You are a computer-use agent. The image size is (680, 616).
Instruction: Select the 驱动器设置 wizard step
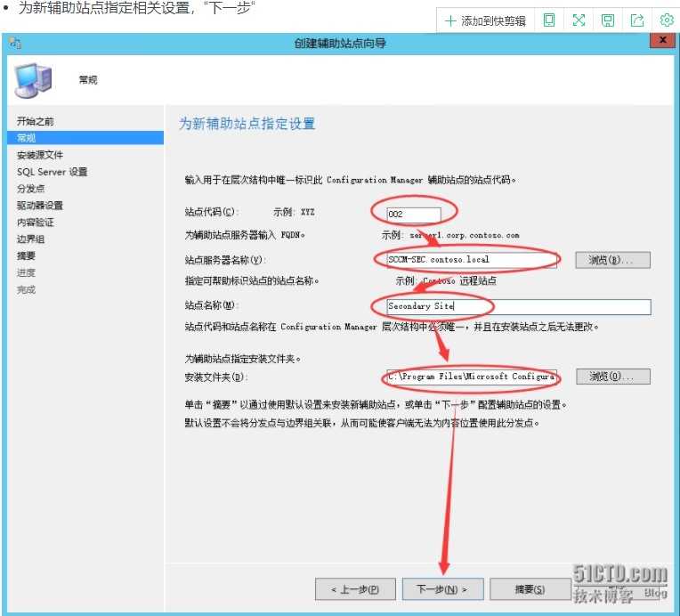(x=40, y=206)
